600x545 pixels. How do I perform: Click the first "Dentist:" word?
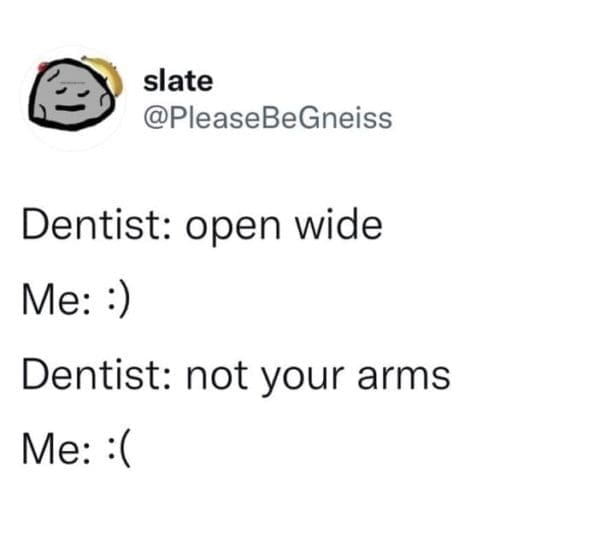(96, 225)
